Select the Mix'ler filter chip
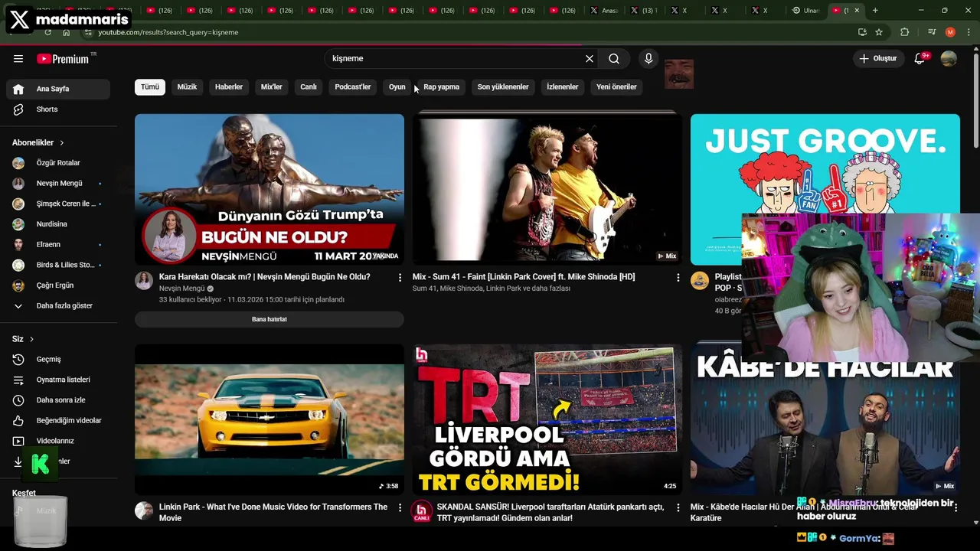This screenshot has width=980, height=551. coord(272,86)
